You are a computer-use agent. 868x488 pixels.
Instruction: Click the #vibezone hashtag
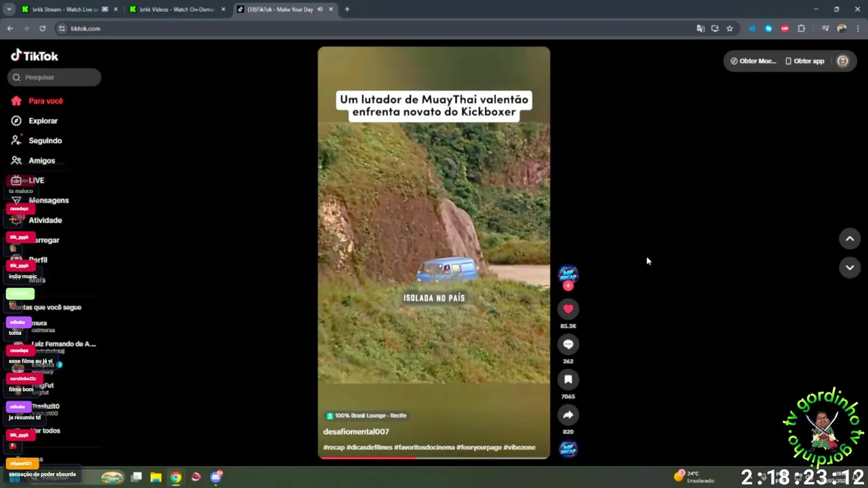pyautogui.click(x=519, y=447)
